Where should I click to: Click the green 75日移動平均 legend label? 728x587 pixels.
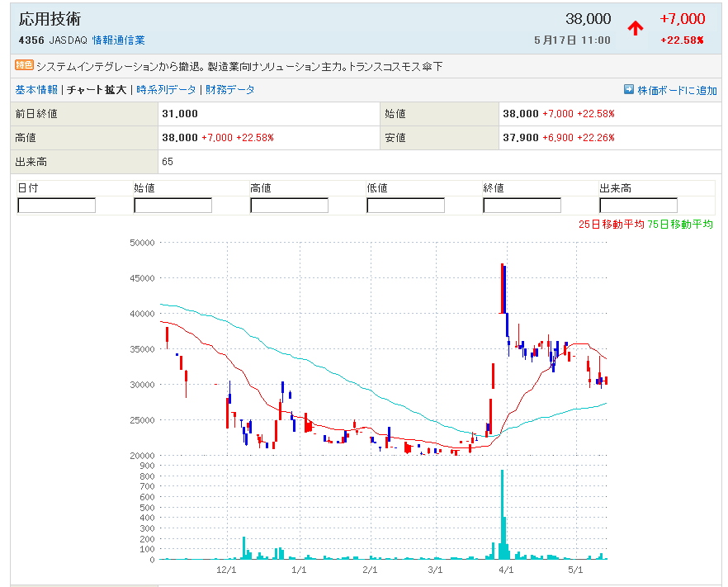tap(680, 224)
